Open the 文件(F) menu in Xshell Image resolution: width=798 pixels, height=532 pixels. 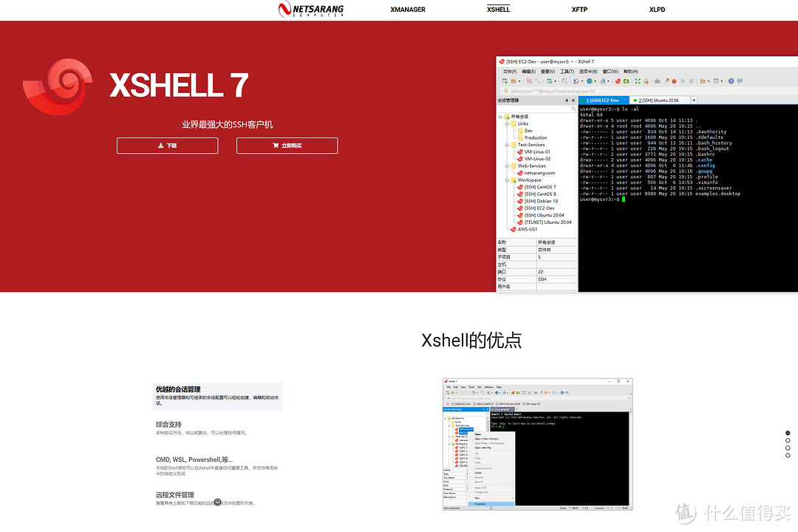click(x=509, y=71)
